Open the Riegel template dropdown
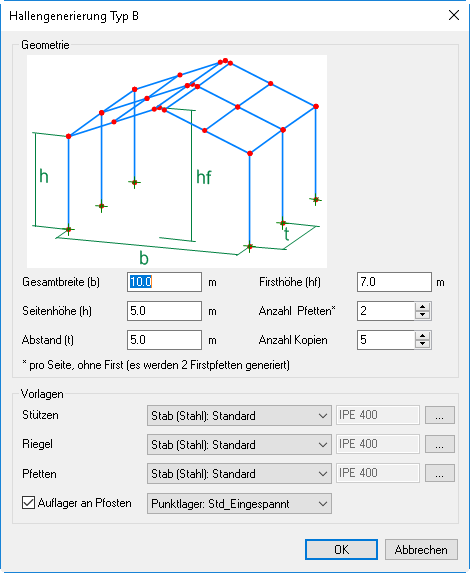The height and width of the screenshot is (573, 470). (239, 444)
